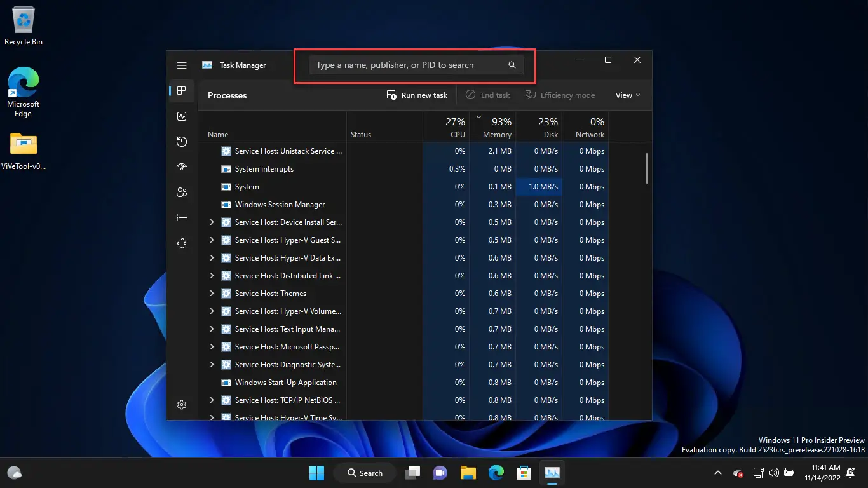Click the 0.3% CPU value
868x488 pixels.
point(457,169)
